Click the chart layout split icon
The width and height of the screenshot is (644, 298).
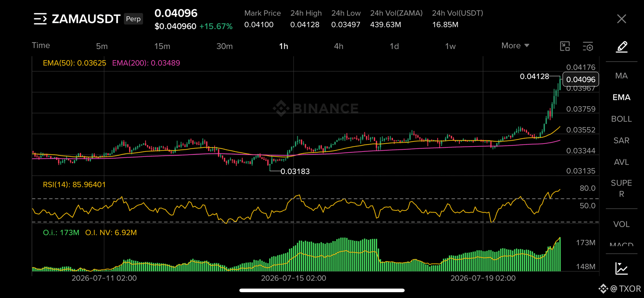(565, 46)
